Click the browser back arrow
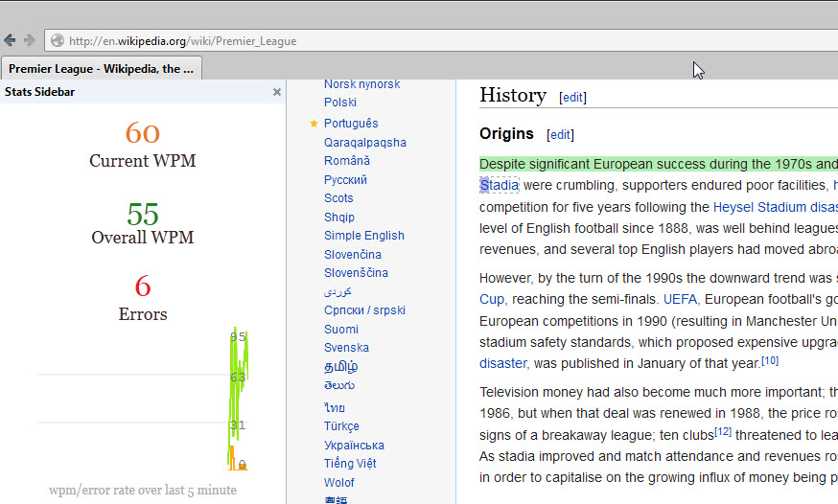Screen dimensions: 838x504 (10, 40)
